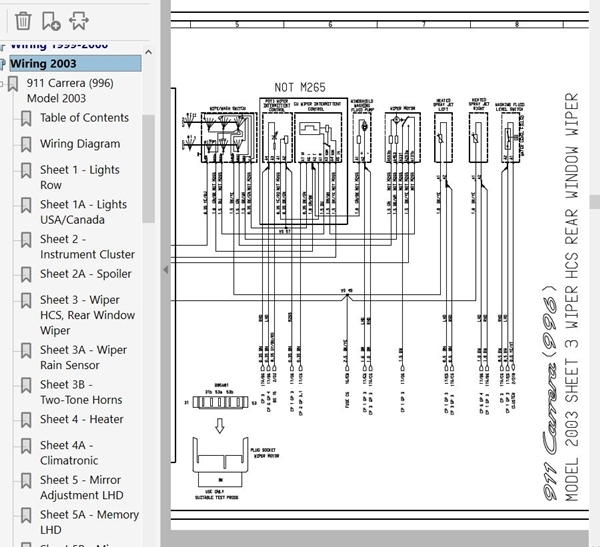The image size is (600, 547).
Task: Open the Table of Contents bookmark
Action: click(x=84, y=118)
